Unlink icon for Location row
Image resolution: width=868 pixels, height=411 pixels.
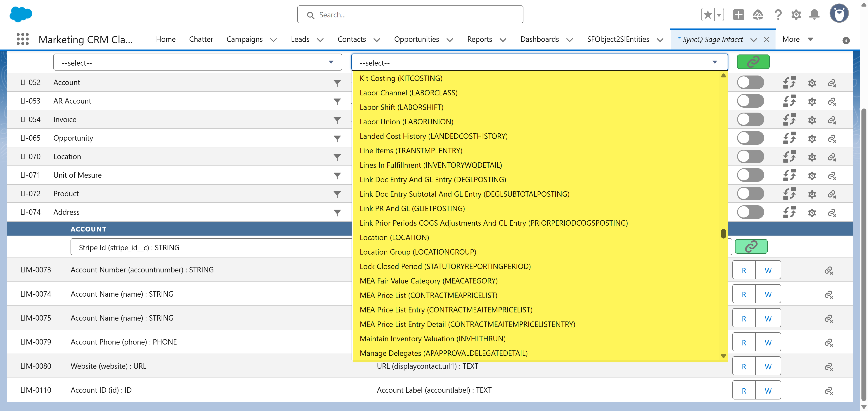[x=832, y=157]
